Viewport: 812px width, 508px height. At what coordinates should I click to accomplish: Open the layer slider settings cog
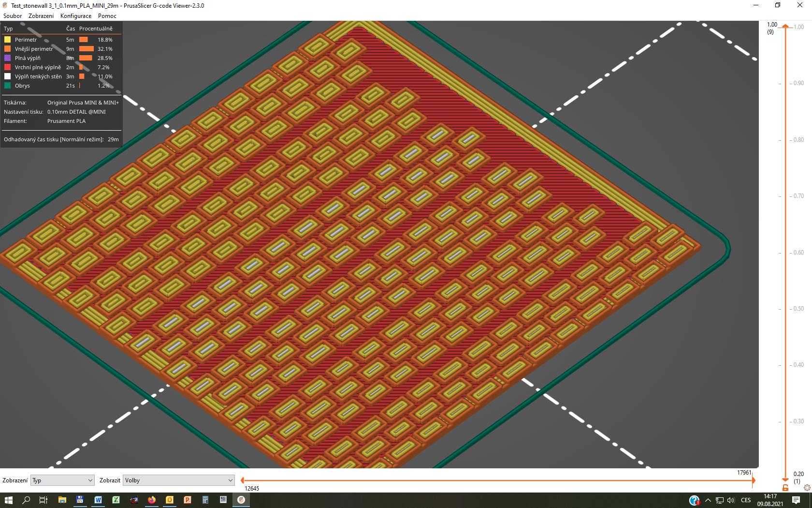807,488
